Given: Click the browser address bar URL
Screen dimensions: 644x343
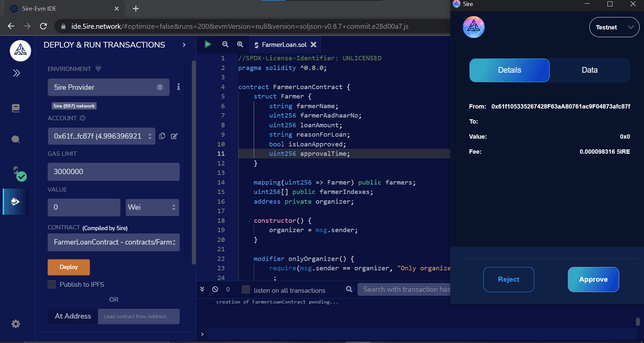Looking at the screenshot, I should click(240, 26).
